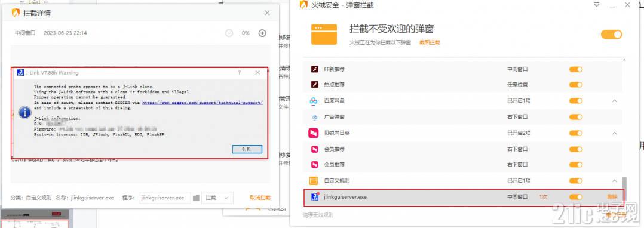This screenshot has height=228, width=644.
Task: Toggle the FF新推荐 block switch
Action: click(576, 69)
